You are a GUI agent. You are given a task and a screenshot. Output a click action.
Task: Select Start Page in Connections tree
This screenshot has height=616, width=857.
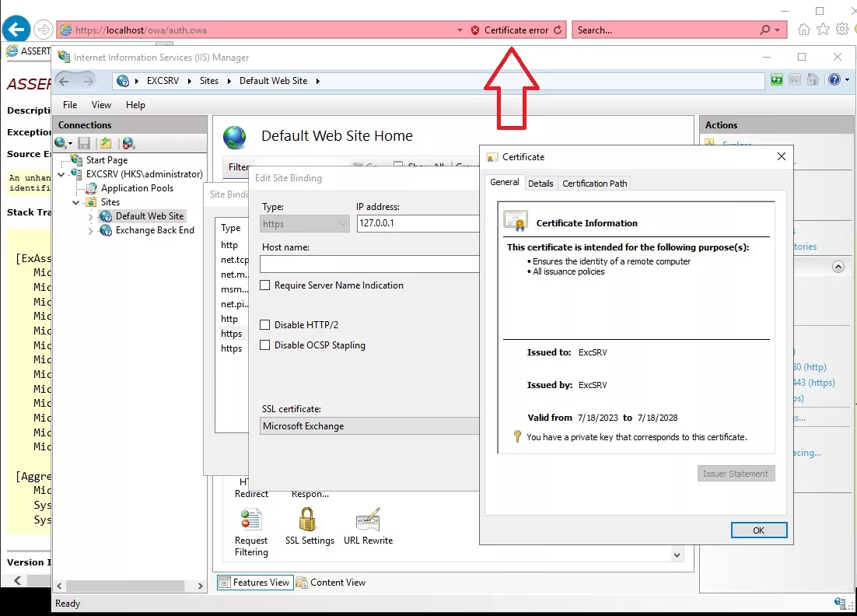click(107, 160)
